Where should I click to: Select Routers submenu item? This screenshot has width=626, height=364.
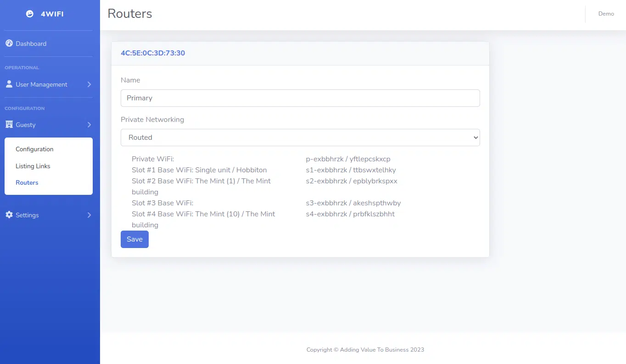point(27,182)
